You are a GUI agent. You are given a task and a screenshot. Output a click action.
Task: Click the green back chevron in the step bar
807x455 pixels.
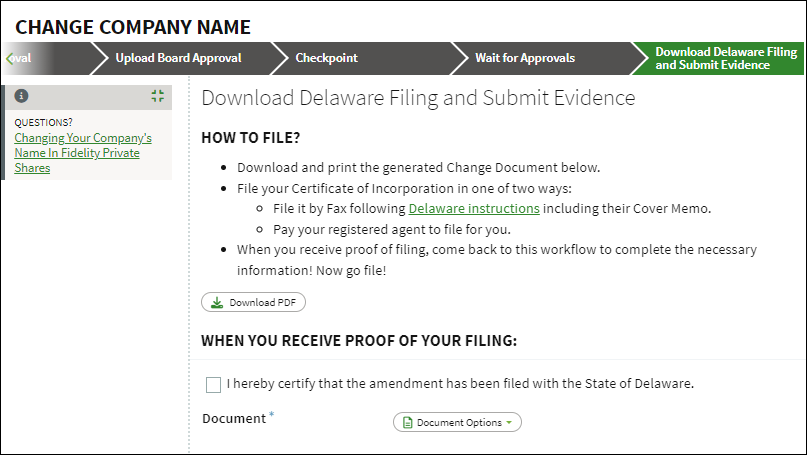tap(9, 58)
